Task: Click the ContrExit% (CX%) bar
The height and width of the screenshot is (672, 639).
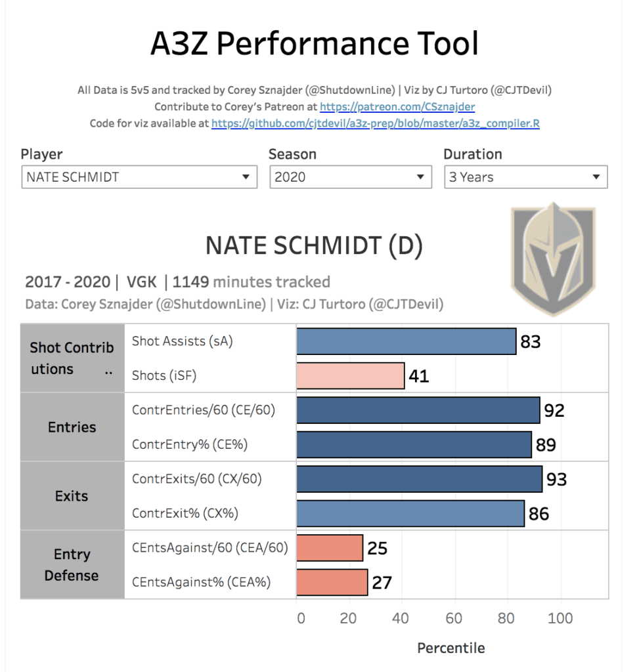Action: 410,513
